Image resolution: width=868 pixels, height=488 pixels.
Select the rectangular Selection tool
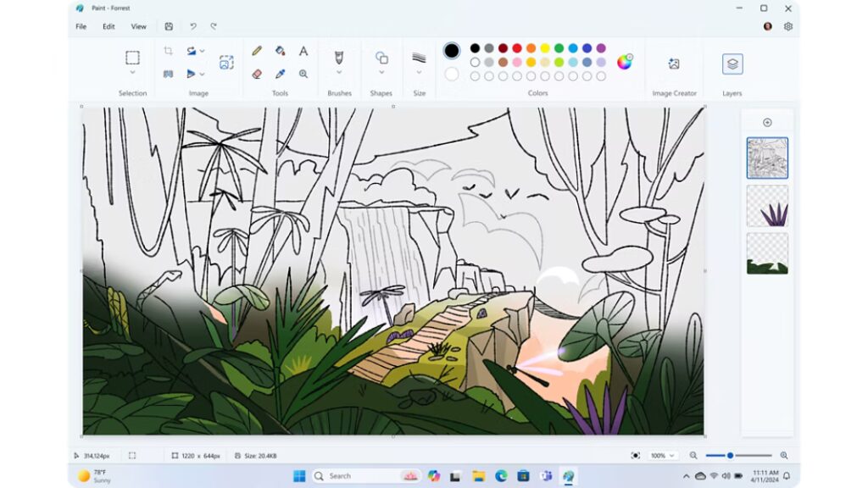(132, 58)
